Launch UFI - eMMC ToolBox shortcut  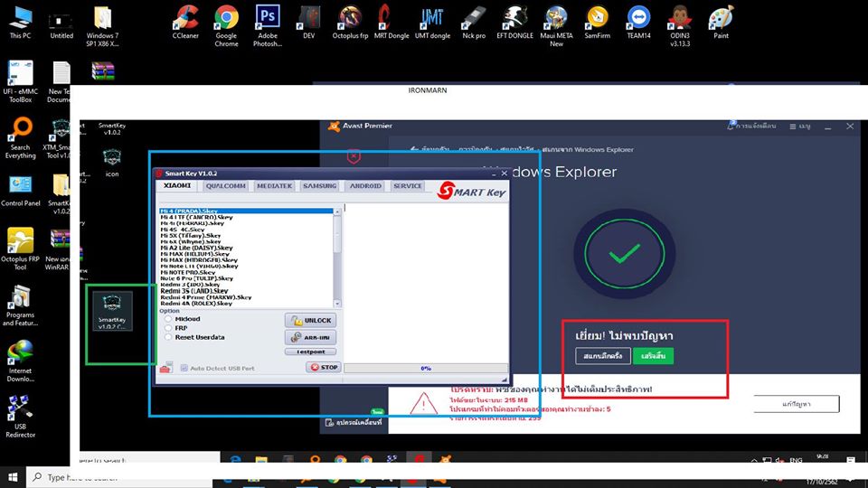coord(20,81)
